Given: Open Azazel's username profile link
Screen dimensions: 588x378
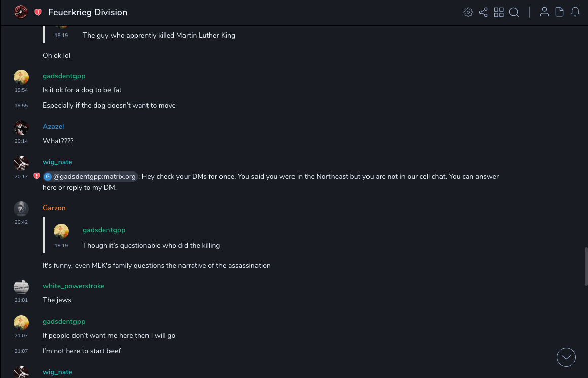Looking at the screenshot, I should point(53,126).
